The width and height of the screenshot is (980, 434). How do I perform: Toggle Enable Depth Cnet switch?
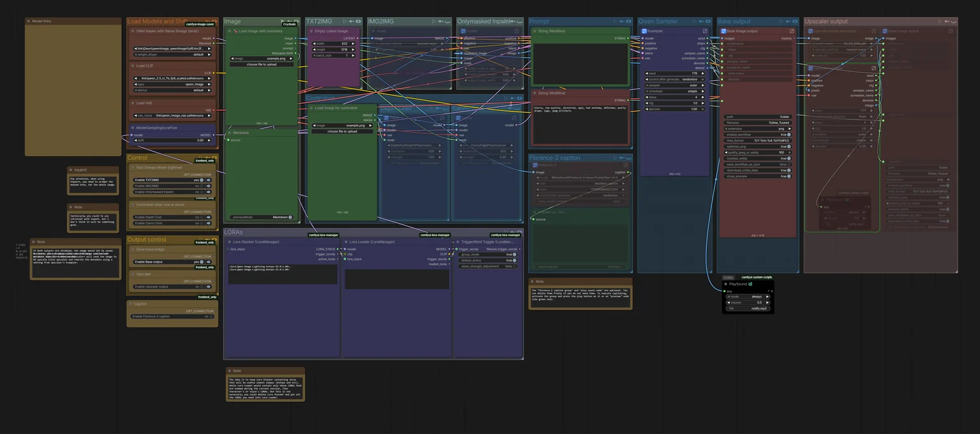[202, 217]
